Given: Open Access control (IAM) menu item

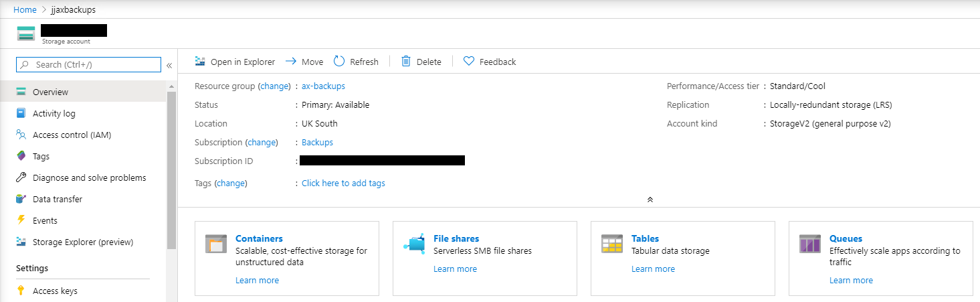Looking at the screenshot, I should click(x=83, y=135).
